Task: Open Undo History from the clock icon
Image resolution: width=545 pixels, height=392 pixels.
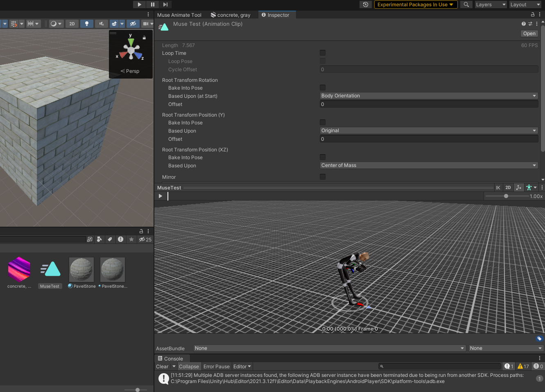Action: click(x=366, y=5)
